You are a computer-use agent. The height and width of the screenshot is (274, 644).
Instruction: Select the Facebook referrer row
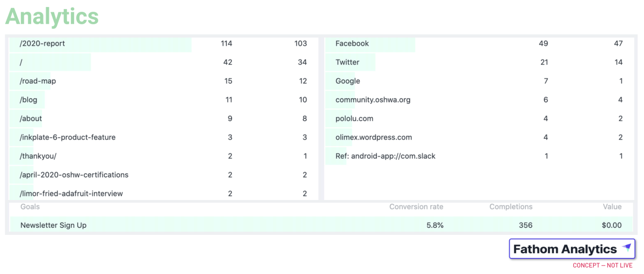tap(479, 43)
